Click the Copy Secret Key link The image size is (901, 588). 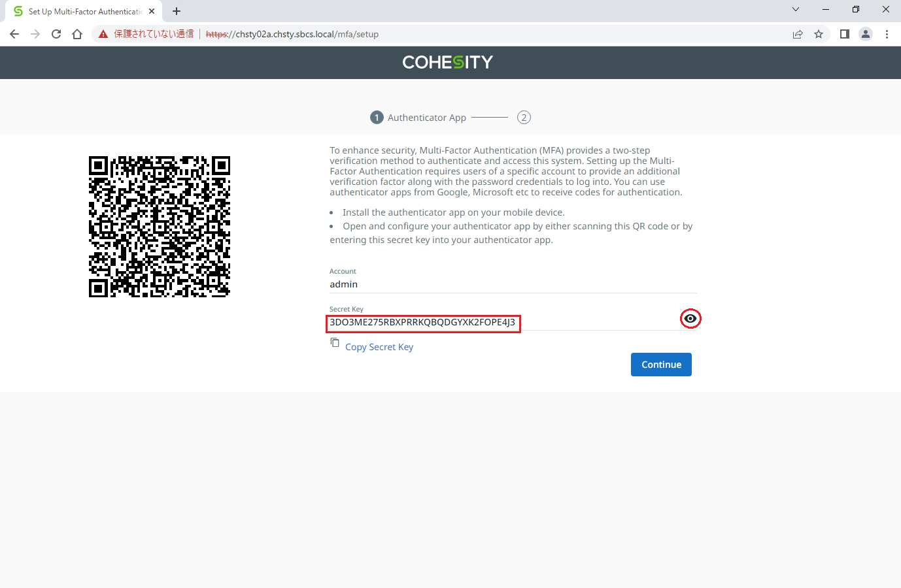[x=379, y=347]
